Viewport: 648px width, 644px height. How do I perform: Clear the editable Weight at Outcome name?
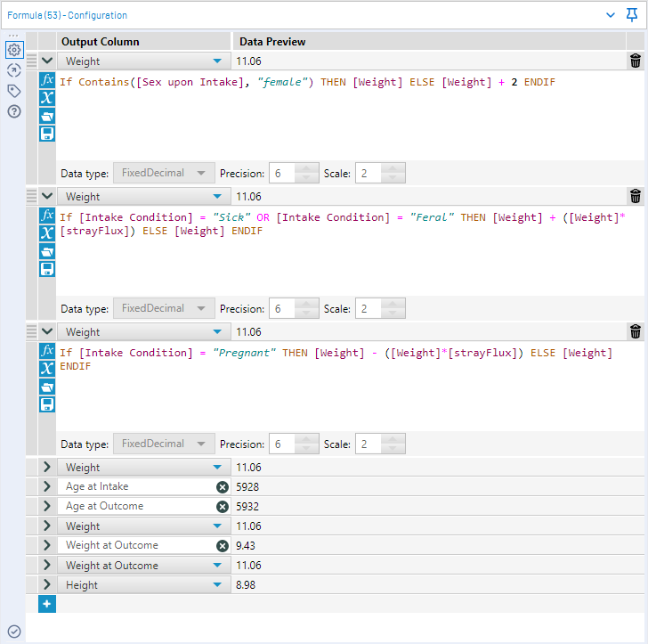[223, 545]
